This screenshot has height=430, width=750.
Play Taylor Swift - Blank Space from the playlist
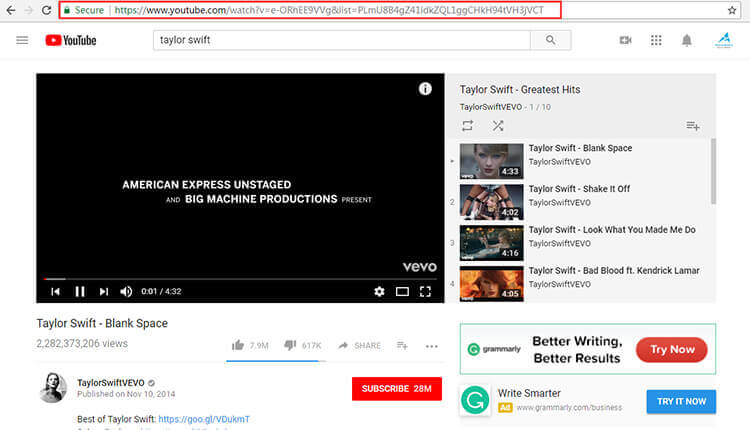(580, 161)
